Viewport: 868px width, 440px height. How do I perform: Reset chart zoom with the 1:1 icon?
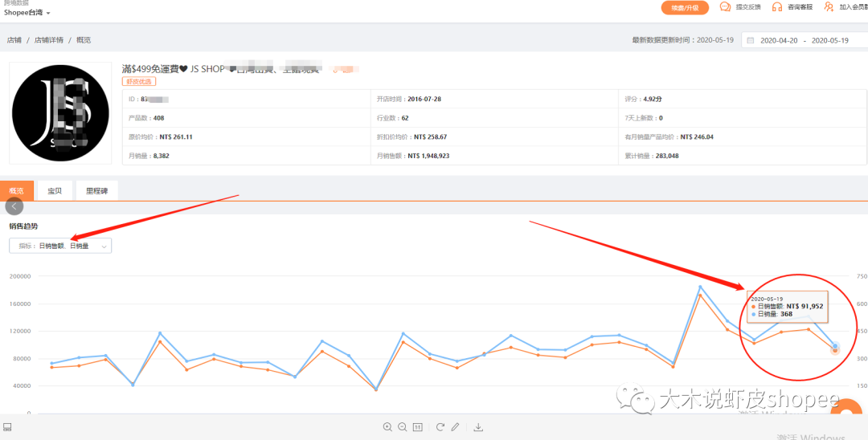coord(418,426)
